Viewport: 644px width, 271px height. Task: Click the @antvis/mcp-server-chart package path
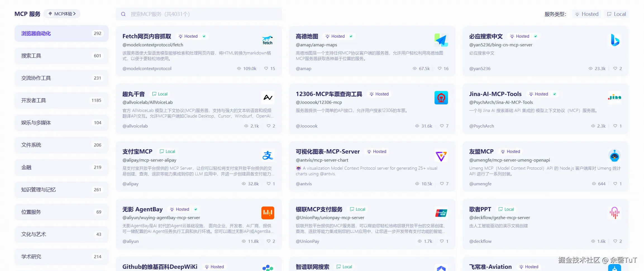[322, 160]
